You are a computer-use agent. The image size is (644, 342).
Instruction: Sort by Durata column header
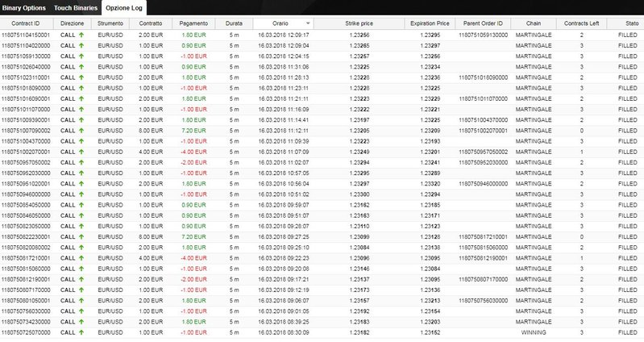coord(234,23)
